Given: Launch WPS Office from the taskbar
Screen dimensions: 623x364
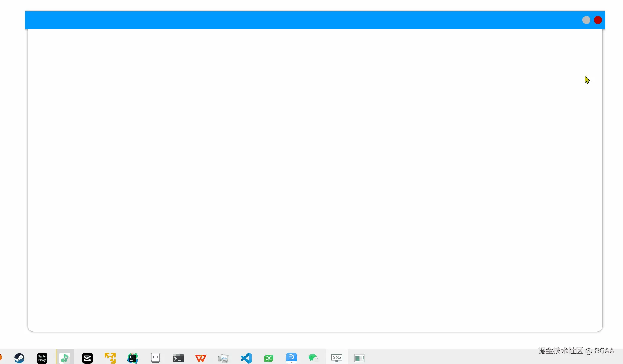Looking at the screenshot, I should point(201,358).
